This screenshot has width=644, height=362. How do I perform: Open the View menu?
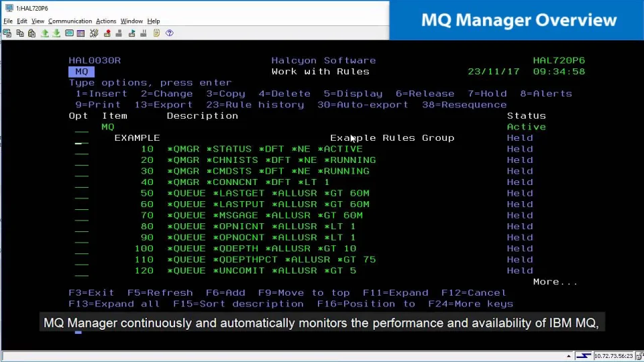pyautogui.click(x=38, y=21)
